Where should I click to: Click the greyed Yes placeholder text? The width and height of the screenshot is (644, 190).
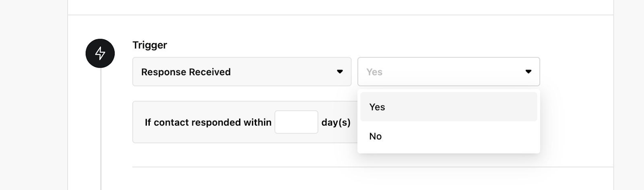(x=374, y=72)
